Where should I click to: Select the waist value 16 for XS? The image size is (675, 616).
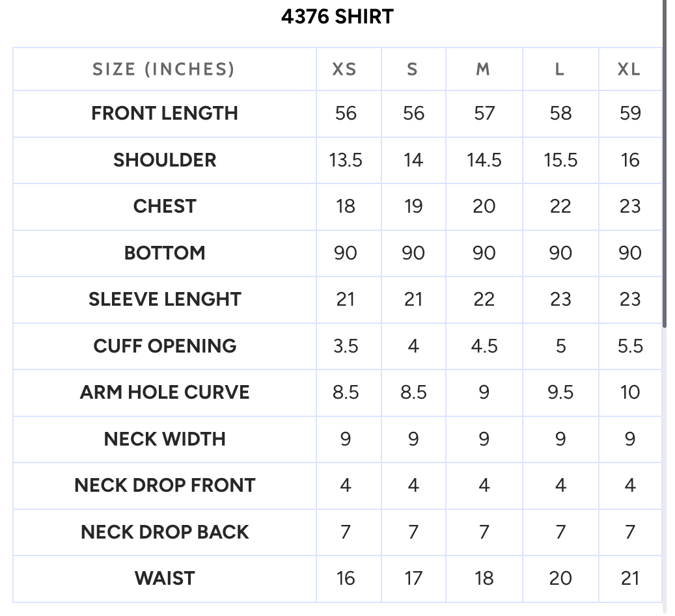click(x=345, y=578)
